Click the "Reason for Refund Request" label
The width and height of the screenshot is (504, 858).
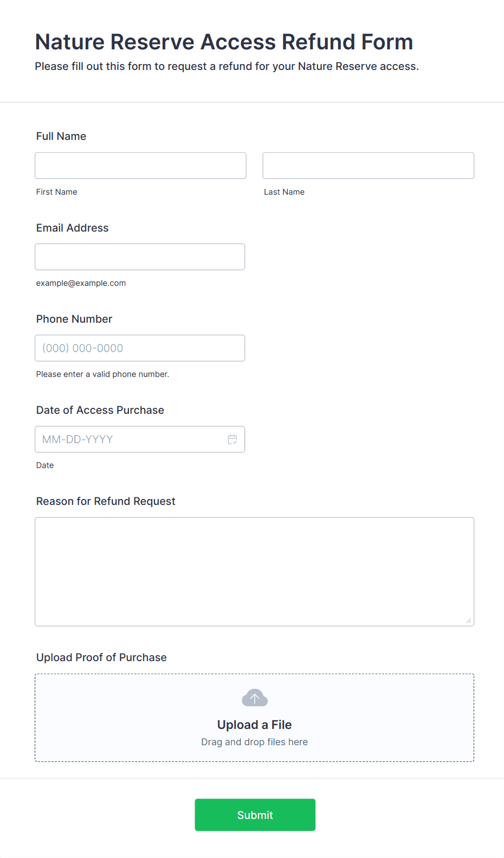click(x=106, y=501)
